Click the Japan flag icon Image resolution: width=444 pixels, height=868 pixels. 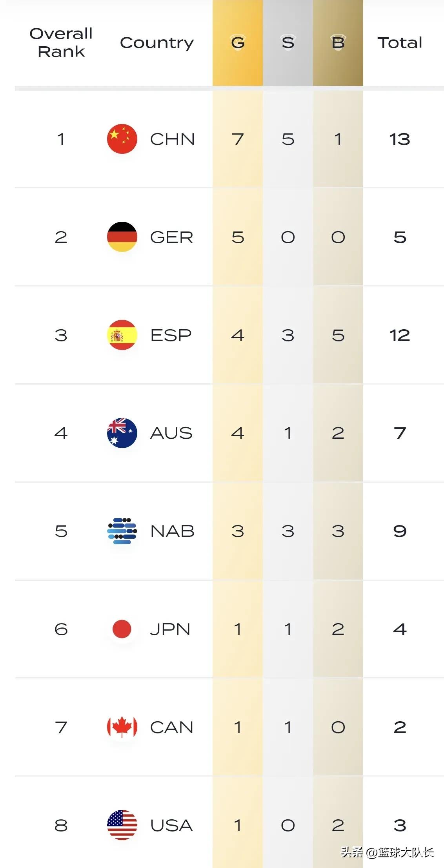pos(122,629)
